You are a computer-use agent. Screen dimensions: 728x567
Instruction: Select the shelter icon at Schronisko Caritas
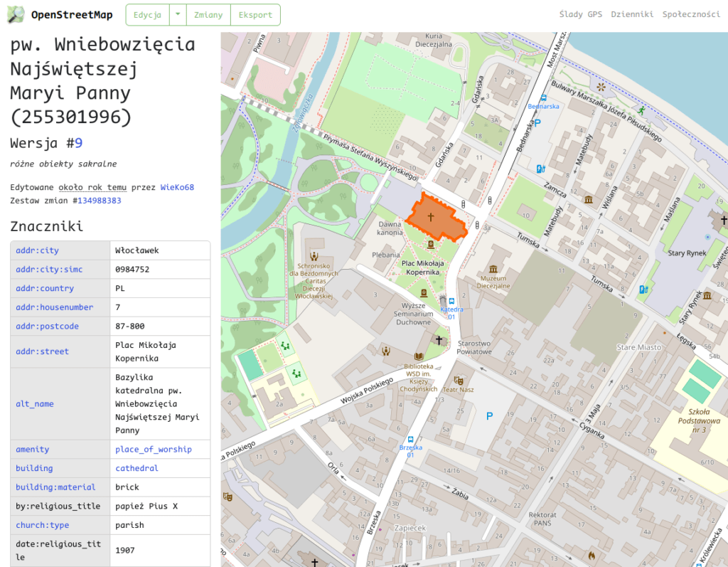[x=314, y=257]
